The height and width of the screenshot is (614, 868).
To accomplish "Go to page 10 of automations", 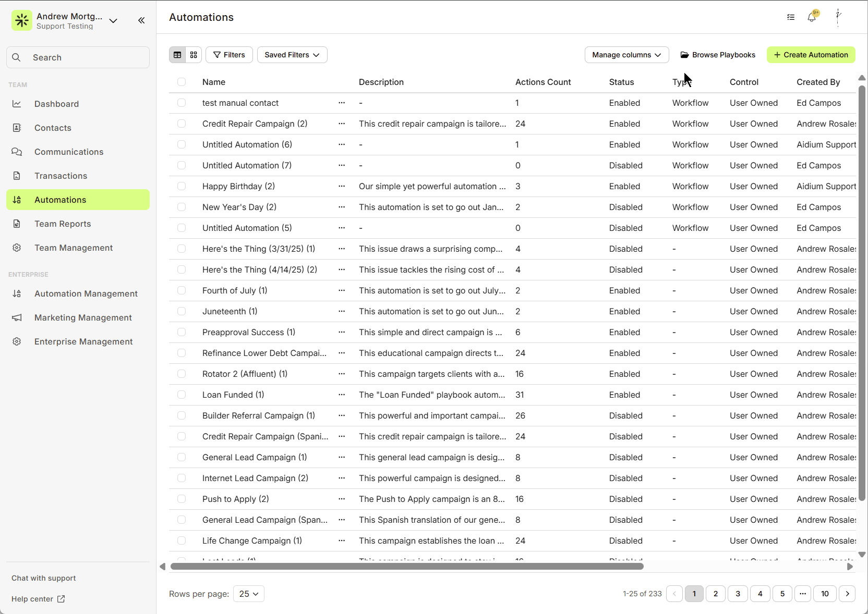I will click(x=825, y=594).
